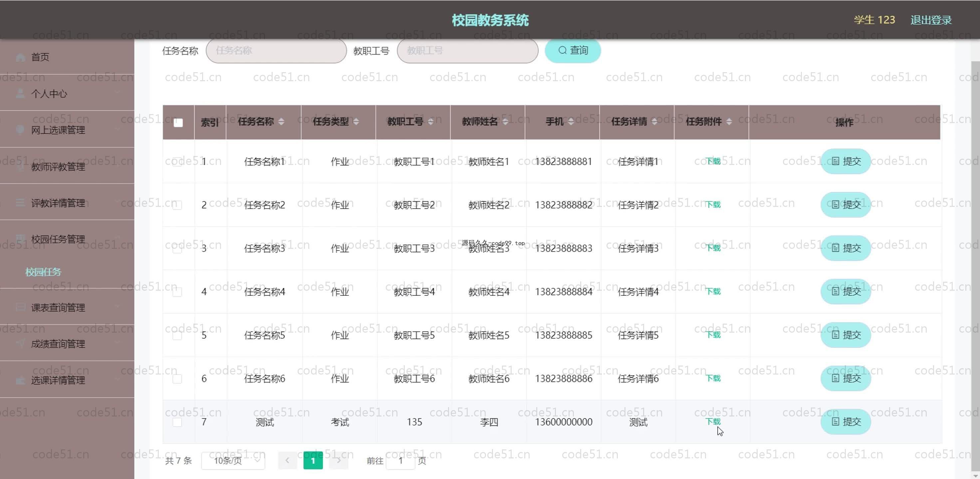Check the row for 任务名称4
Viewport: 980px width, 479px height.
point(177,292)
